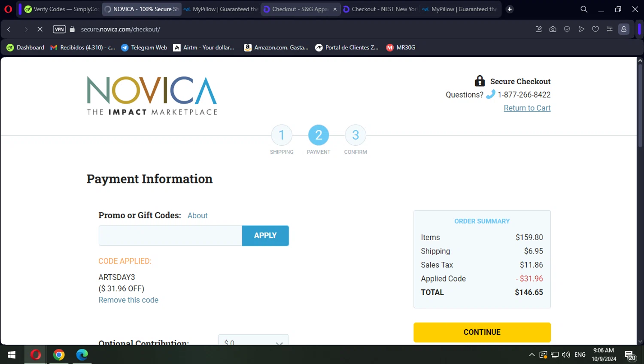Select step 2 Payment circle

319,135
